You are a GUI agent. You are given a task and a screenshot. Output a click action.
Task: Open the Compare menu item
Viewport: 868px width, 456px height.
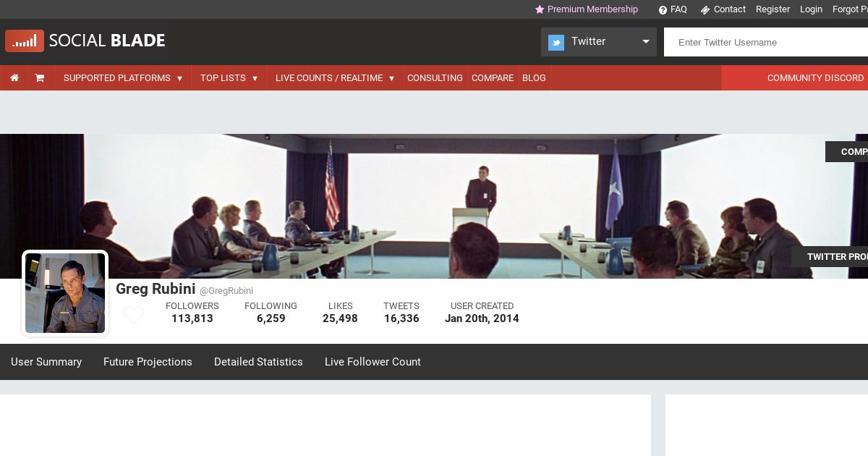tap(493, 78)
